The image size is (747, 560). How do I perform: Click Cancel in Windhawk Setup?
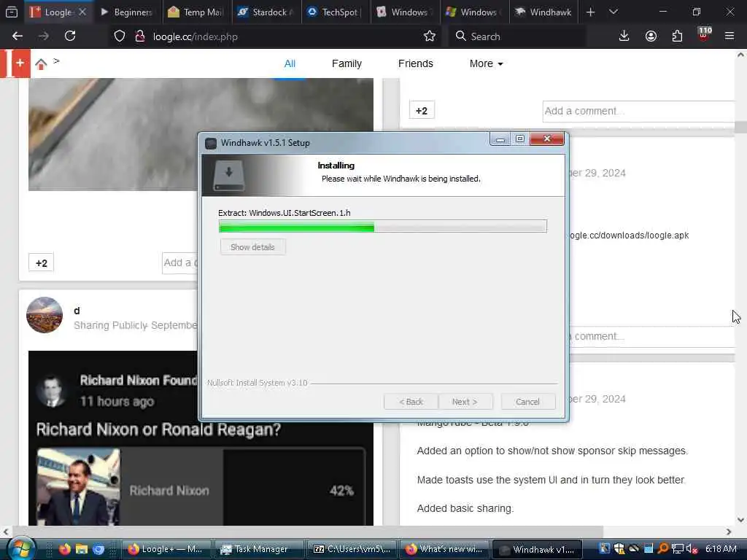528,402
